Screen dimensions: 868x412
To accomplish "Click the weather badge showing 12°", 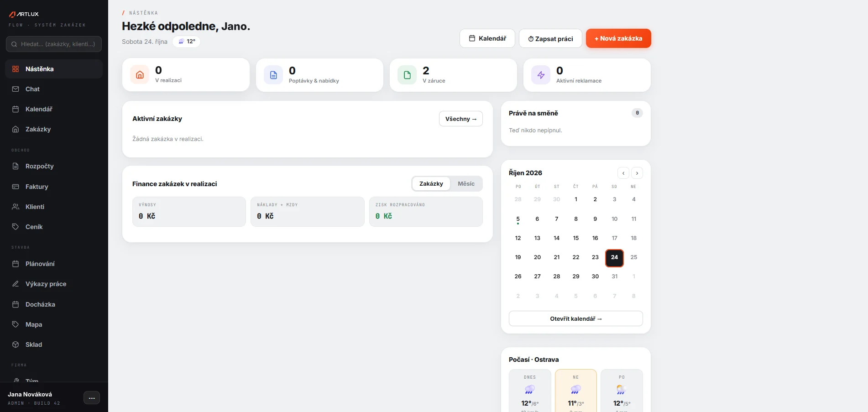I will tap(187, 42).
